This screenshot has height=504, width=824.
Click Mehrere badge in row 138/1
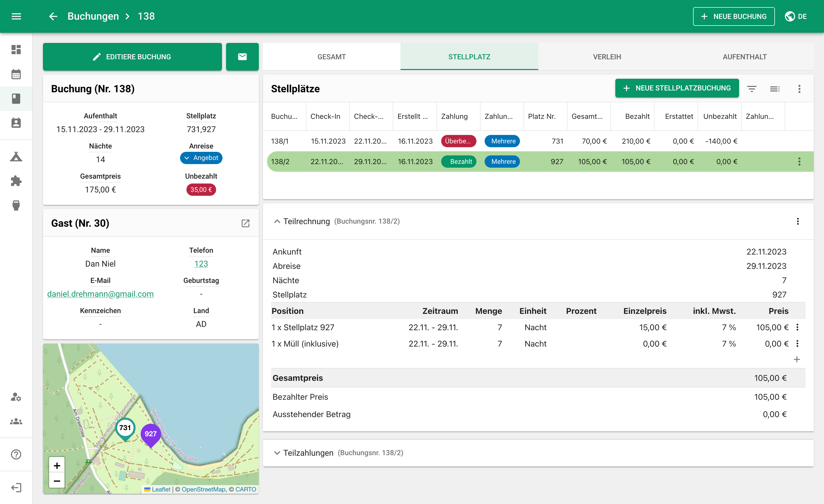click(502, 141)
